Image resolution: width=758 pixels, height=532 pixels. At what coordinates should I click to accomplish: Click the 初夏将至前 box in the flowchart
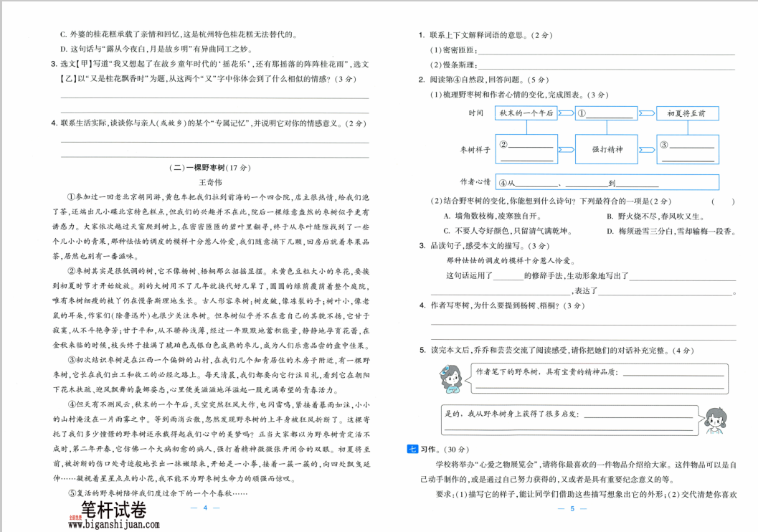point(688,113)
